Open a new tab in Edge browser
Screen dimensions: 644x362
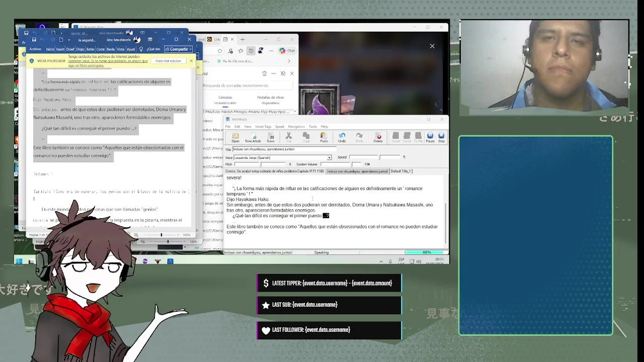[243, 39]
